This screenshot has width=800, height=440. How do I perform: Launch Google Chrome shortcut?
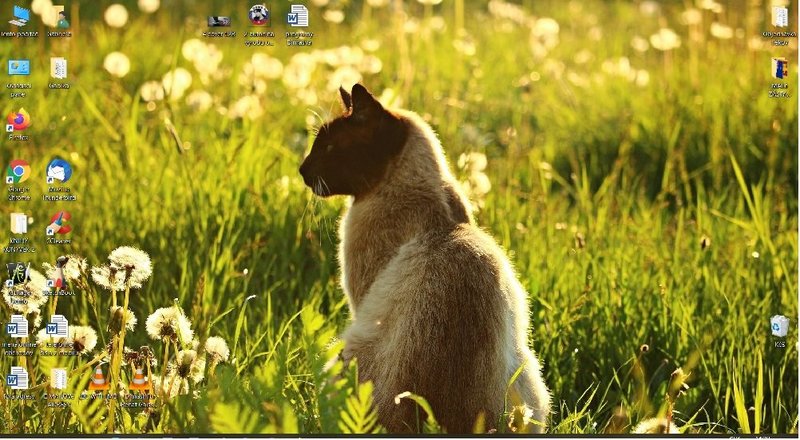tap(18, 173)
